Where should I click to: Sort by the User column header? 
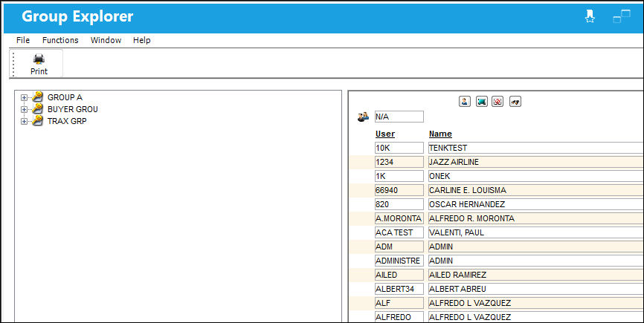[385, 134]
